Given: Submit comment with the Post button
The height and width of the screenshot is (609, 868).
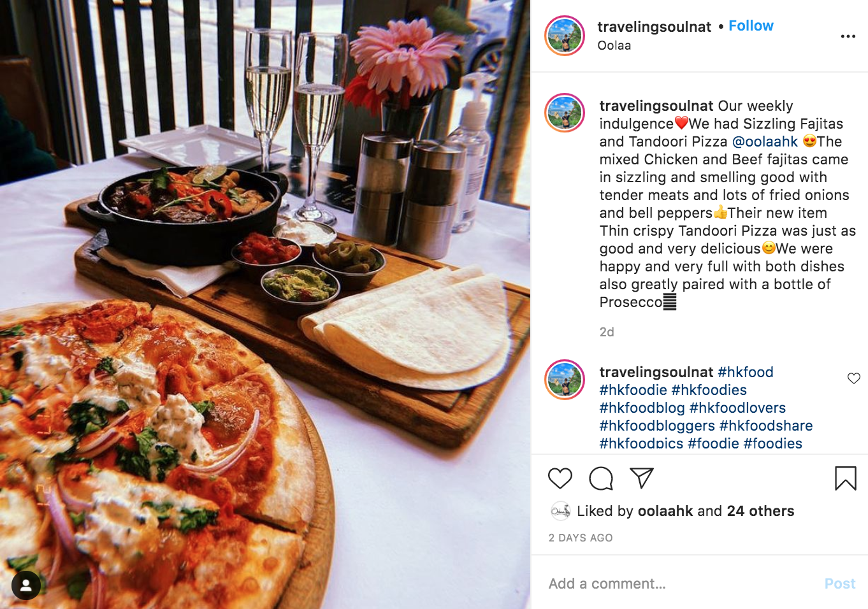Looking at the screenshot, I should (839, 584).
